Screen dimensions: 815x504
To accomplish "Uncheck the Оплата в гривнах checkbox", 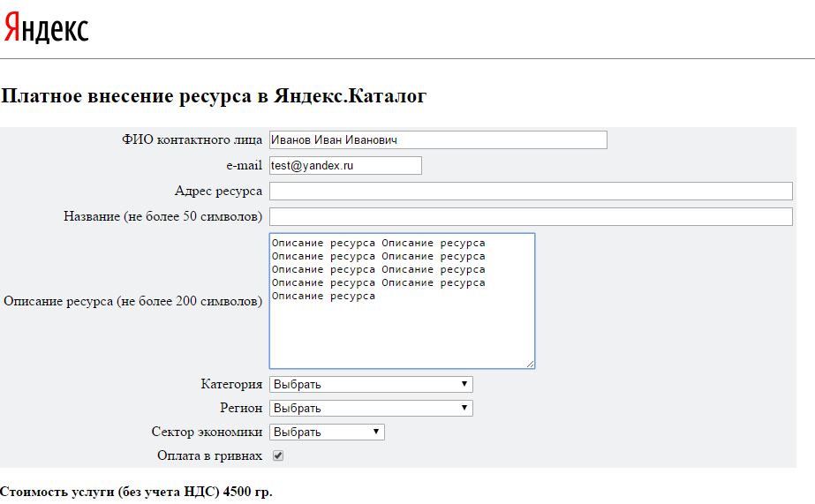I will pyautogui.click(x=278, y=455).
